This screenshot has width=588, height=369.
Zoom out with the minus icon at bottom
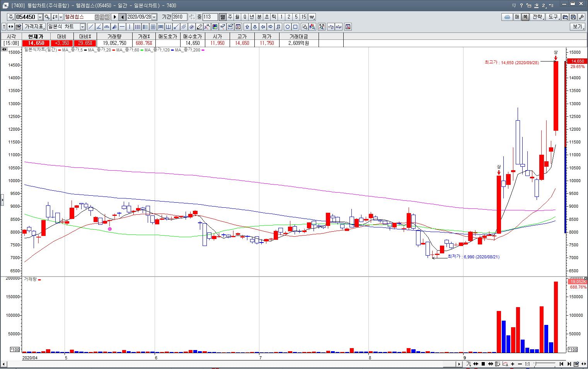[x=520, y=364]
